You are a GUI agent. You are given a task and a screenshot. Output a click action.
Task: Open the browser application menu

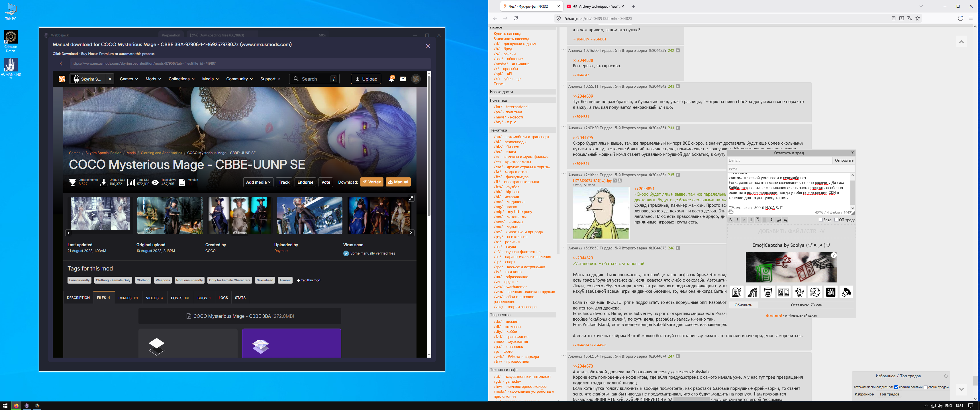point(971,18)
